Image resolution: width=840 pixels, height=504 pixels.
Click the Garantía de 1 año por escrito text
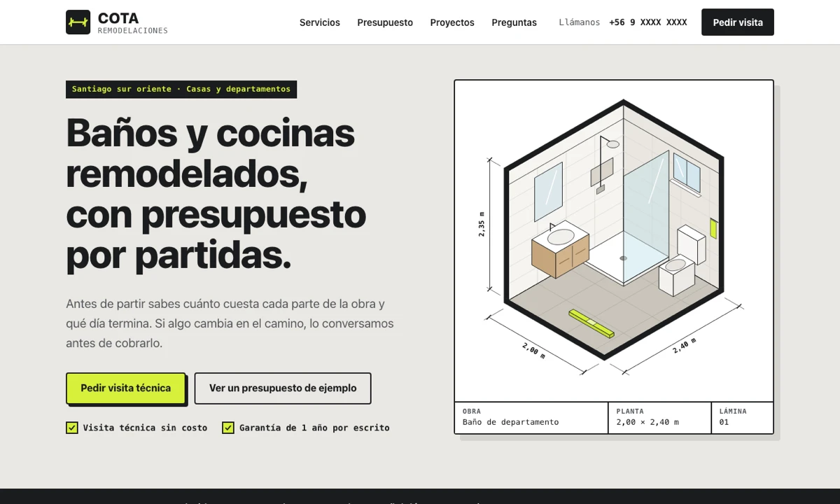[x=314, y=428]
